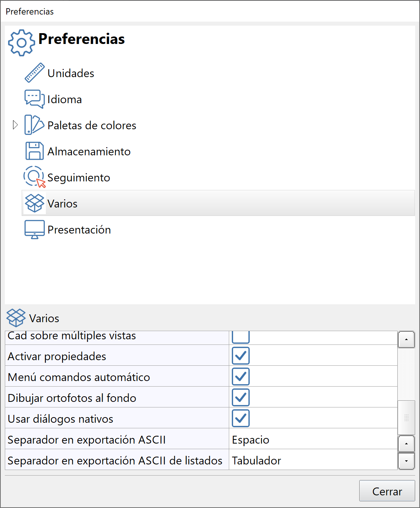This screenshot has height=508, width=420.
Task: Select the Presentación settings entry
Action: tap(79, 229)
